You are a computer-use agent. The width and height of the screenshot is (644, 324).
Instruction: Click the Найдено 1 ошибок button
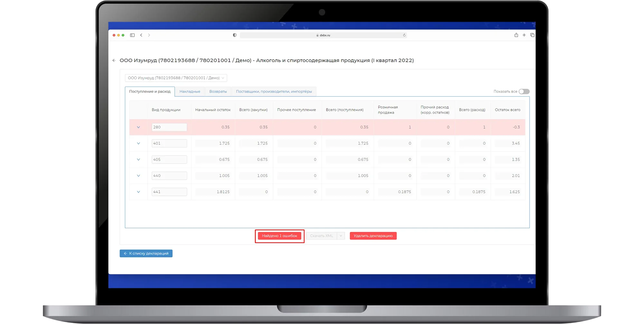click(279, 236)
